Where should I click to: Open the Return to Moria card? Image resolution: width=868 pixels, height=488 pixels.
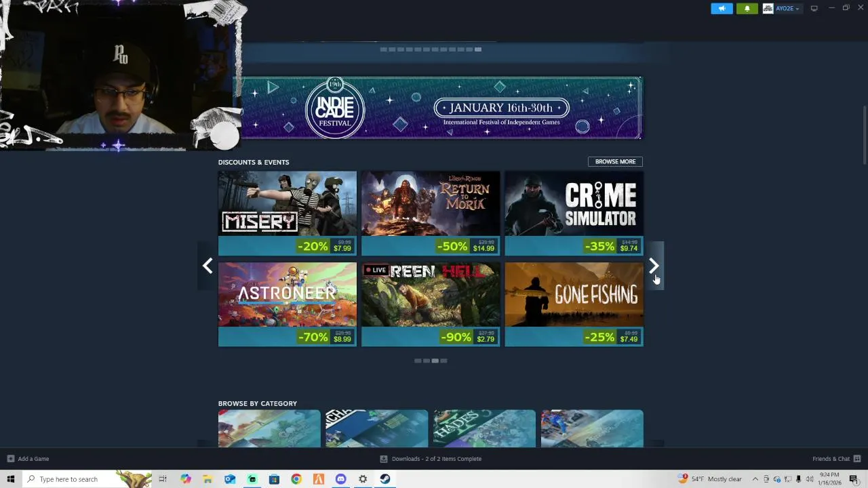(431, 213)
